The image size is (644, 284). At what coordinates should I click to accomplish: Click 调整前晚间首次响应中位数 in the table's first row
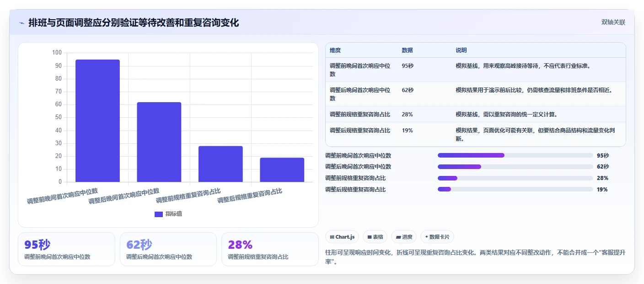360,70
